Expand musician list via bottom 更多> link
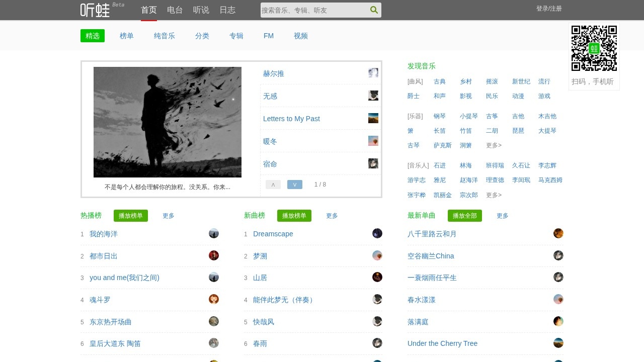644x362 pixels. [493, 195]
